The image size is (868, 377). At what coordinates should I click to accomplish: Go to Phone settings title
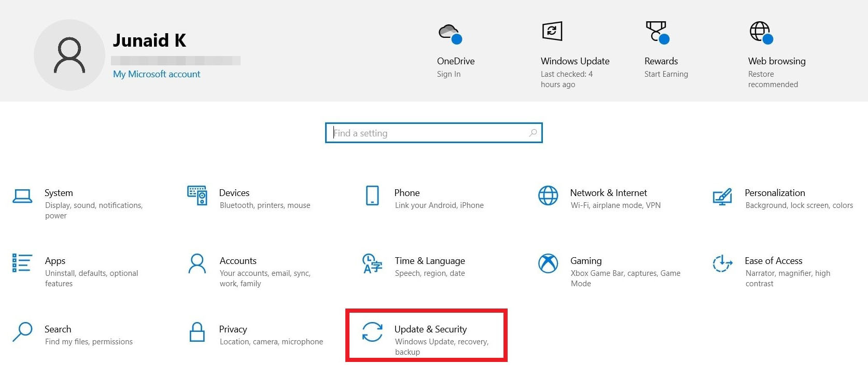(407, 193)
